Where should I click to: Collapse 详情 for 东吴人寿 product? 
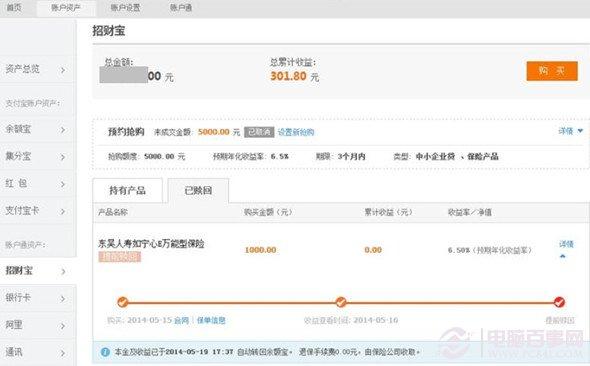566,249
